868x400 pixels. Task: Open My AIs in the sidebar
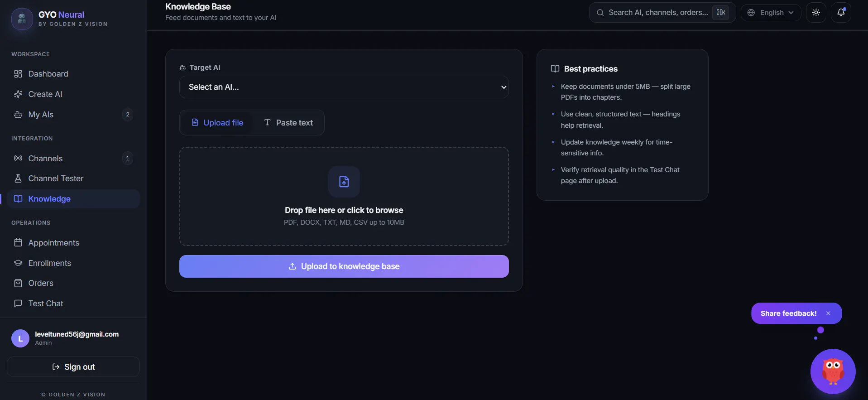73,115
